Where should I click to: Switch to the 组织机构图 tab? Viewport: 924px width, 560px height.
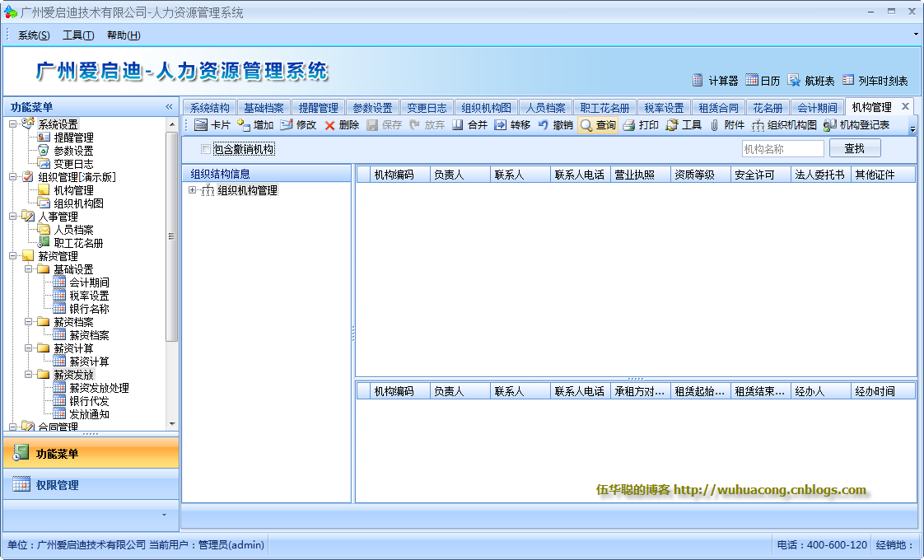[x=486, y=108]
